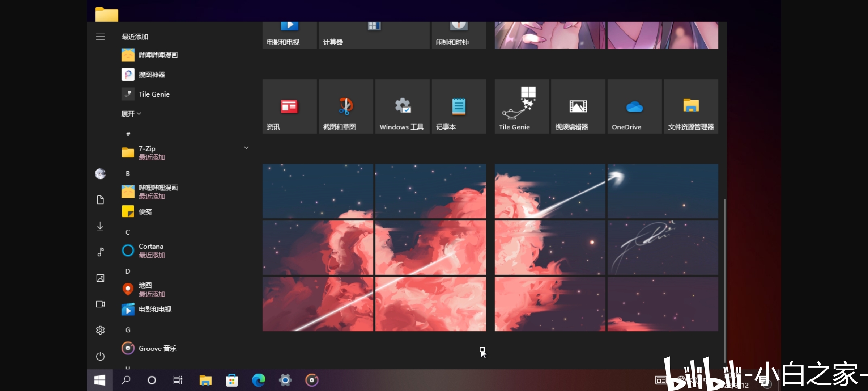Open 文件资源管理器 from the tile grid
The image size is (868, 391).
click(x=691, y=106)
